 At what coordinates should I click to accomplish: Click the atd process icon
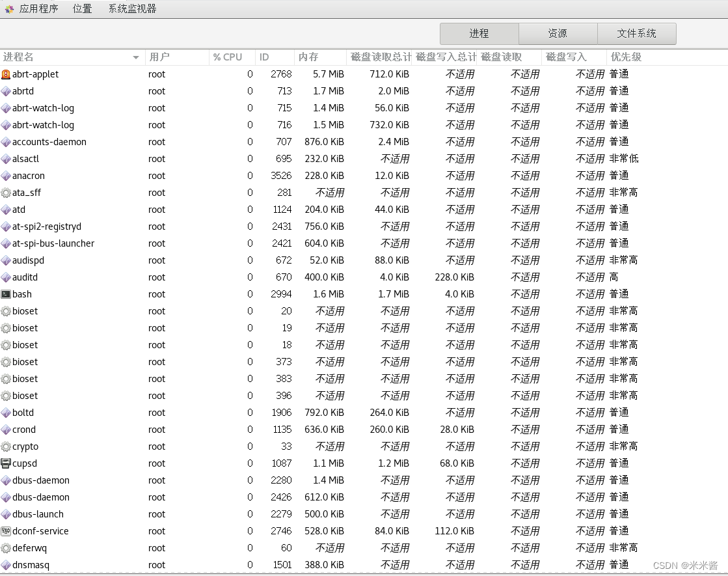click(x=6, y=210)
